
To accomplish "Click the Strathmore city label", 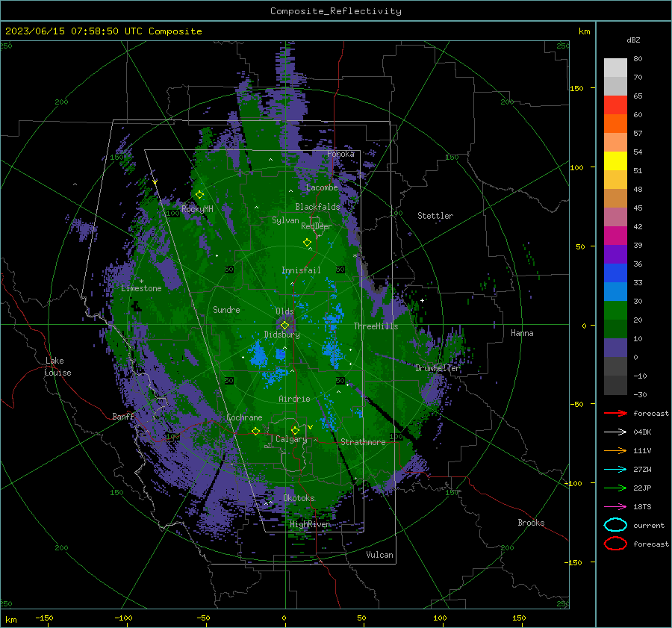I will coord(363,442).
